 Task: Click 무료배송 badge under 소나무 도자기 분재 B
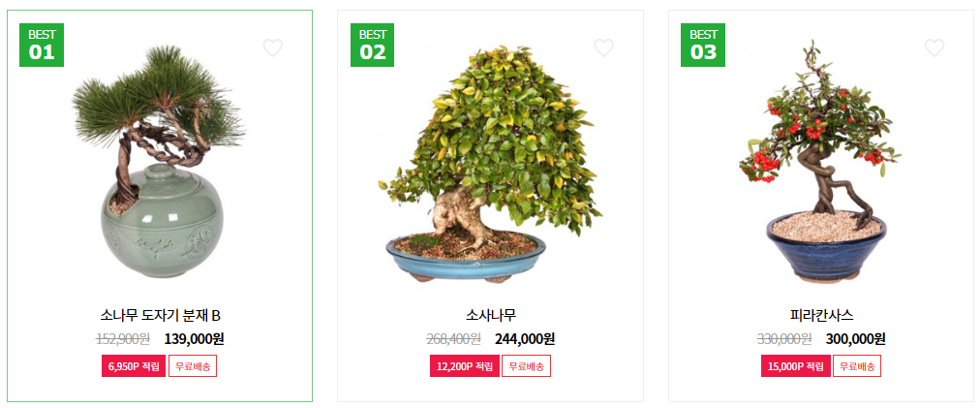pyautogui.click(x=193, y=366)
